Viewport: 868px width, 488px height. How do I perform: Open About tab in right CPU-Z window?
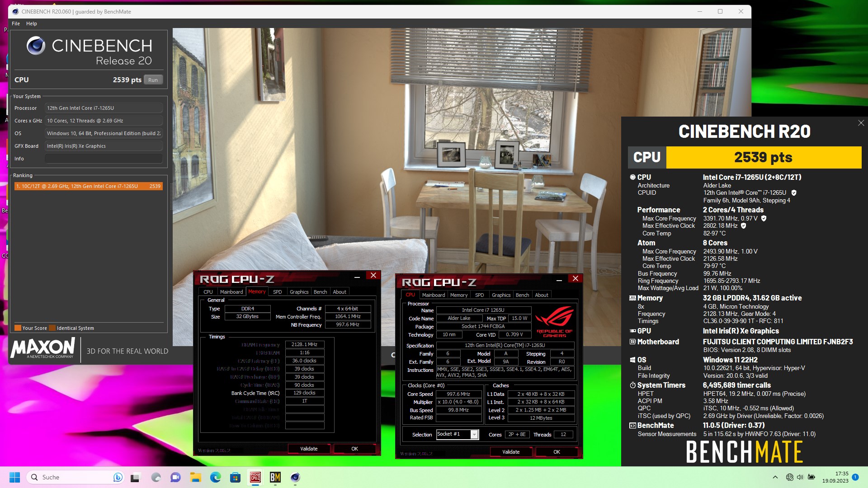click(x=542, y=295)
